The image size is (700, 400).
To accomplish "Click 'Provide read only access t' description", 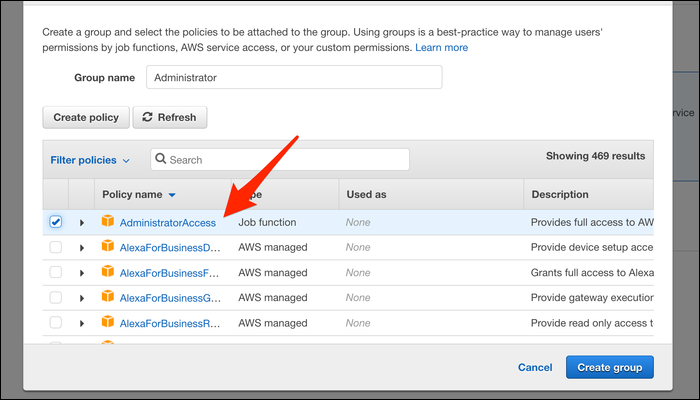I will (592, 323).
